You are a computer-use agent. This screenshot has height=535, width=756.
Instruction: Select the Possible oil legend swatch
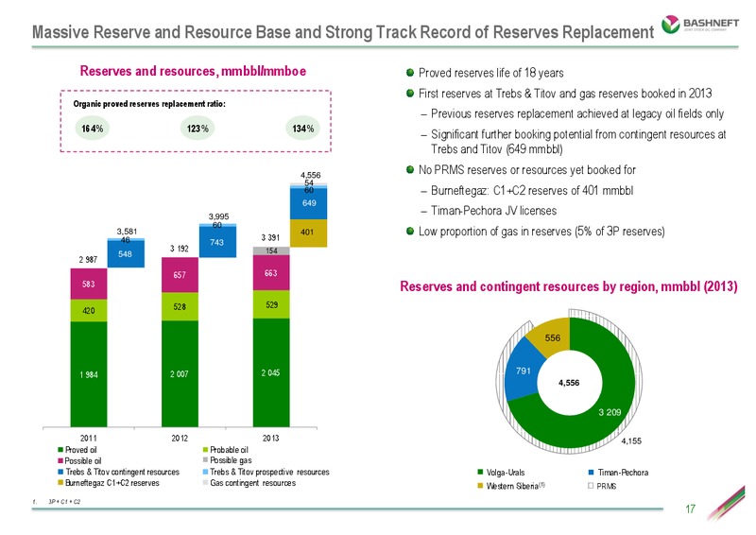click(x=60, y=461)
